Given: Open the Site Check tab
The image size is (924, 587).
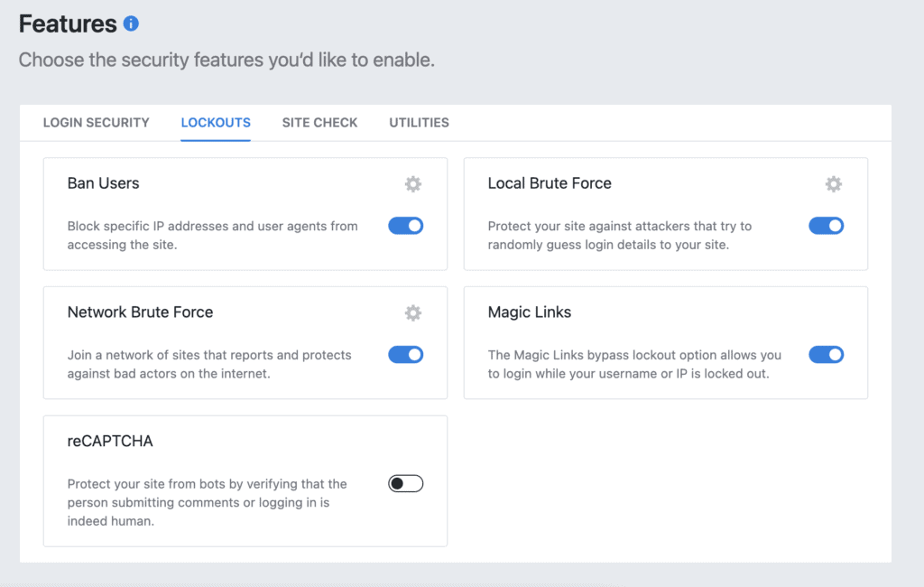Looking at the screenshot, I should click(320, 123).
